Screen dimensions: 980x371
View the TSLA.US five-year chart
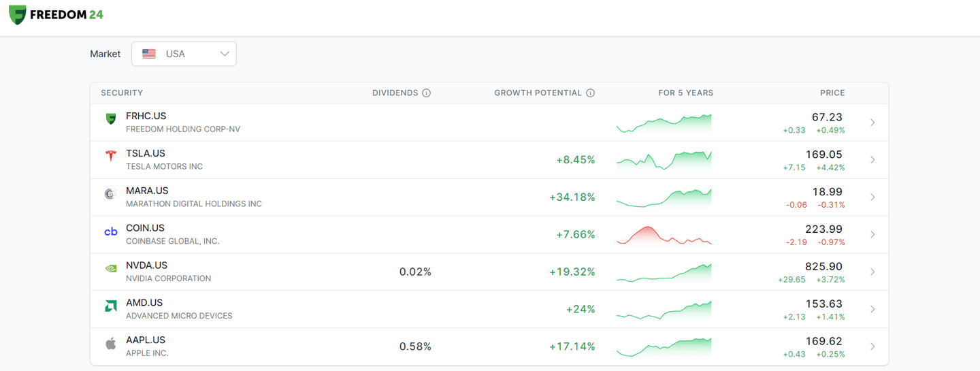point(664,160)
